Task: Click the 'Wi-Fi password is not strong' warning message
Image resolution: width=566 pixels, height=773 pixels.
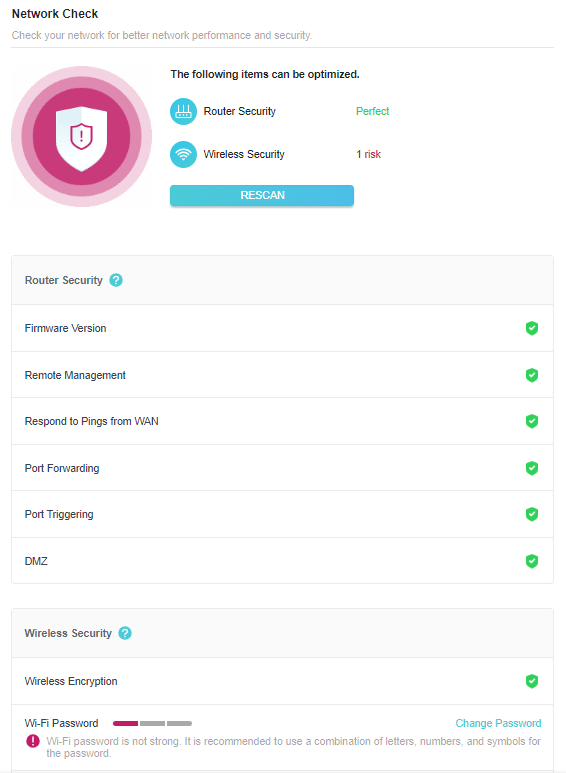Action: click(x=293, y=747)
